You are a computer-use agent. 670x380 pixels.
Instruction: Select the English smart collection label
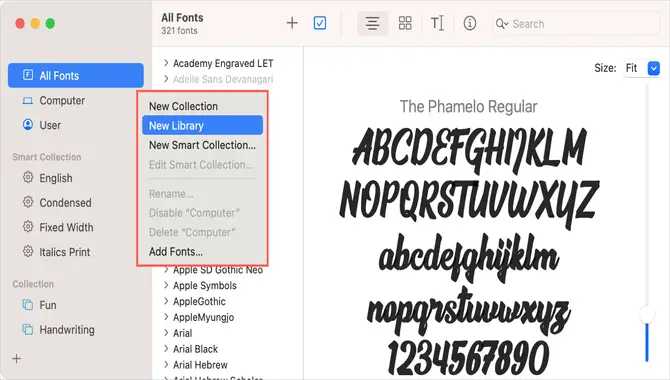(x=56, y=178)
